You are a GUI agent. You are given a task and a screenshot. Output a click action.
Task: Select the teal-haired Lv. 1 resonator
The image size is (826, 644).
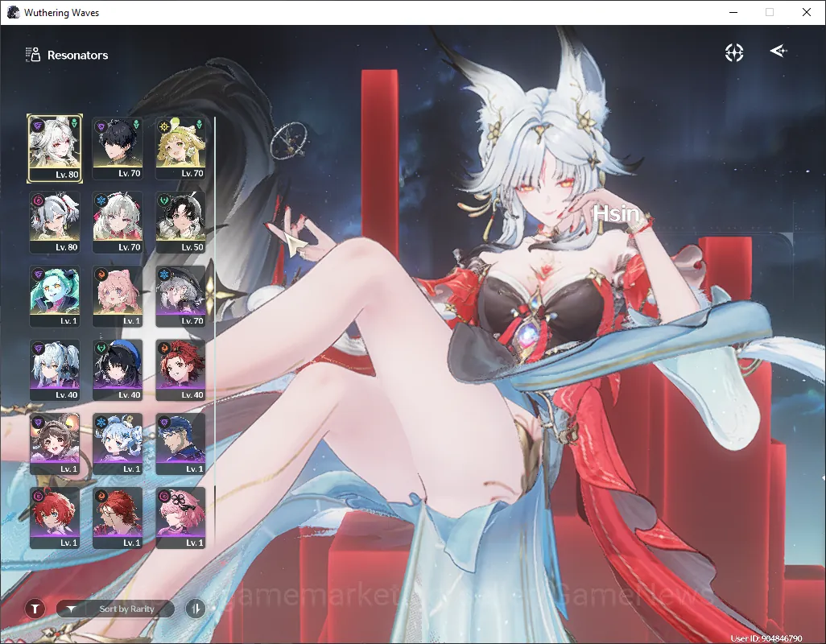[55, 296]
